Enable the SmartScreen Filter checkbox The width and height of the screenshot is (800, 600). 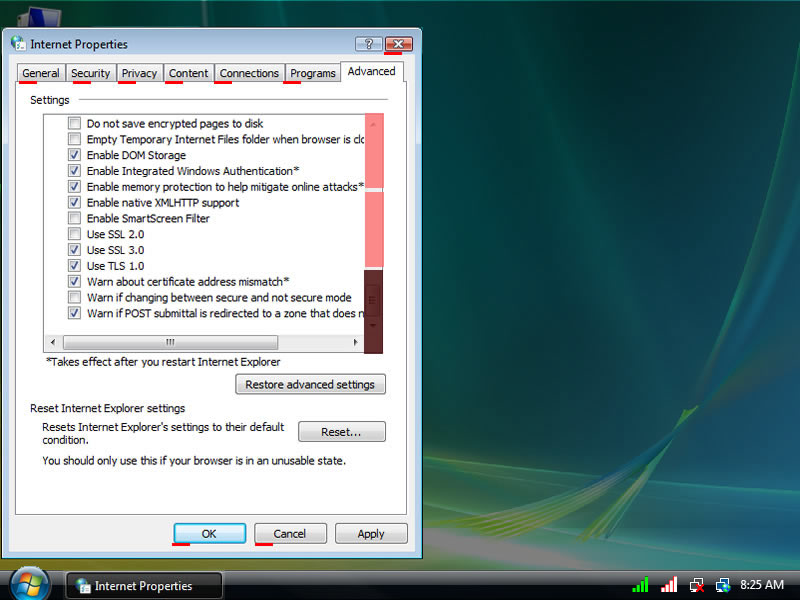pyautogui.click(x=74, y=218)
